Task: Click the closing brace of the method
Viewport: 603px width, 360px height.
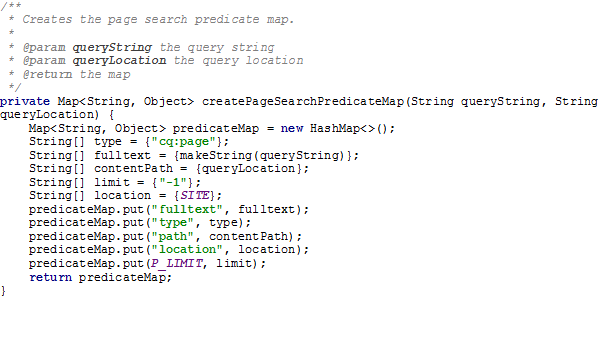Action: 3,291
